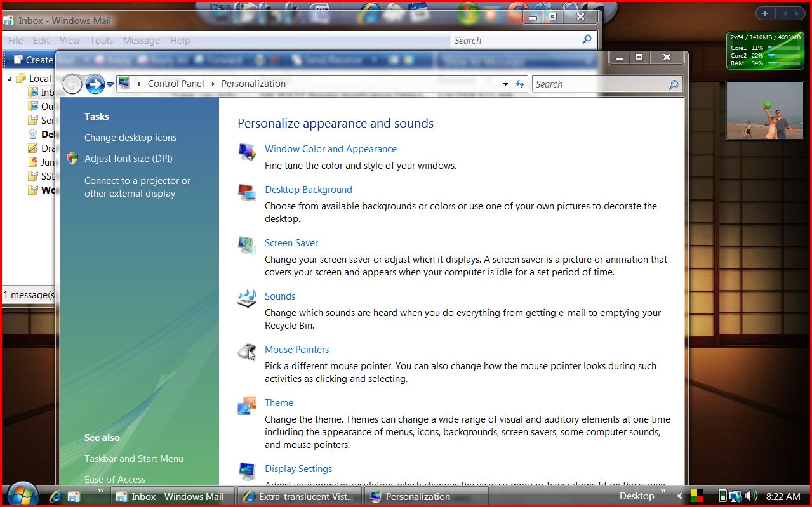
Task: Select the Drafts folder in Windows Mail
Action: click(x=41, y=148)
